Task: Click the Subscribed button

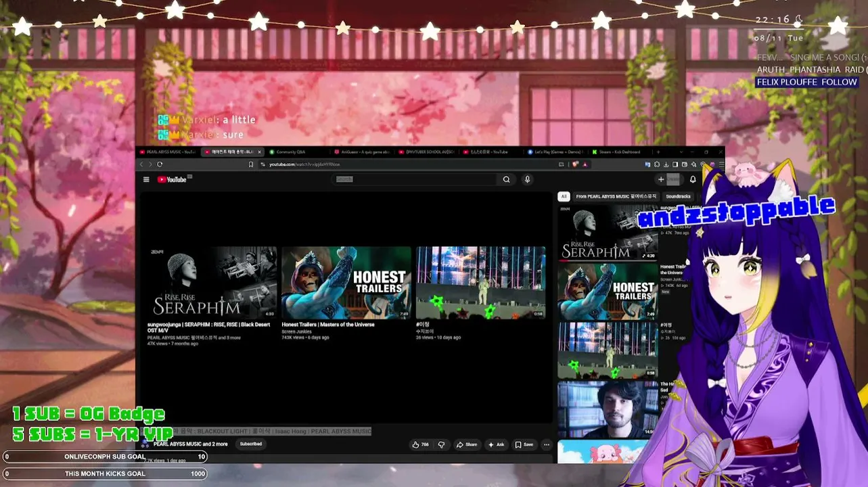Action: pos(251,444)
